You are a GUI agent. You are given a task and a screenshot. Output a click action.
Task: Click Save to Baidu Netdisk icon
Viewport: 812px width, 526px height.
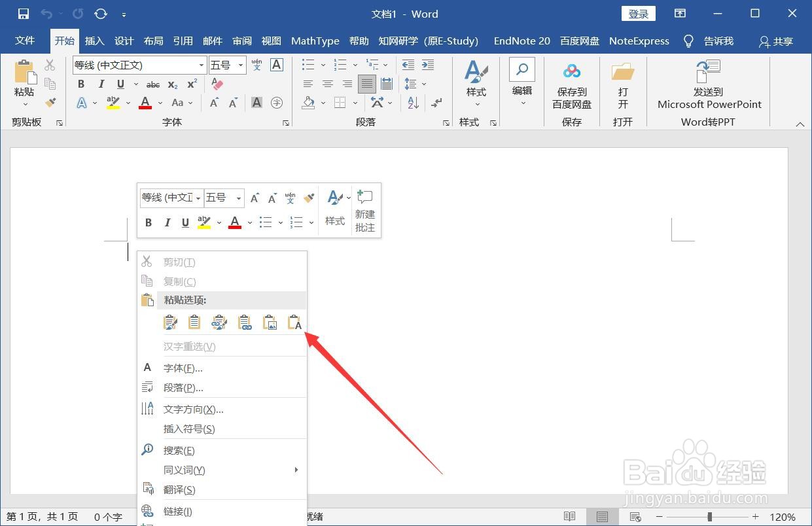click(572, 86)
